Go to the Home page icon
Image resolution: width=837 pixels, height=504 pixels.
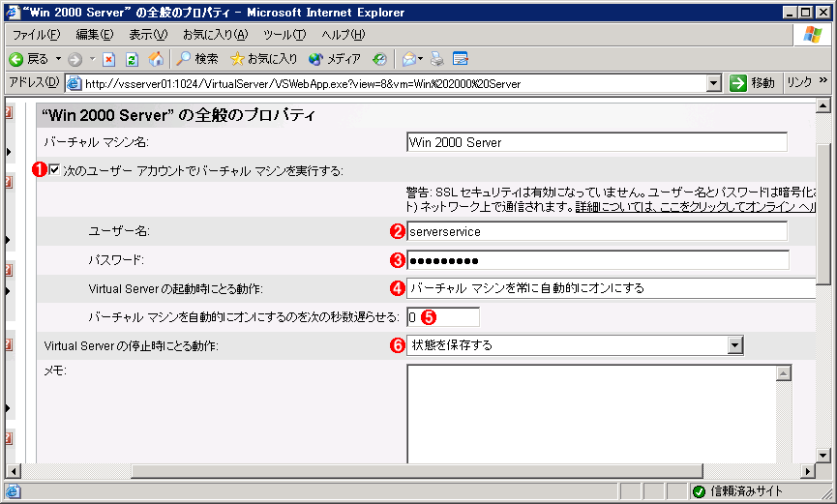156,59
